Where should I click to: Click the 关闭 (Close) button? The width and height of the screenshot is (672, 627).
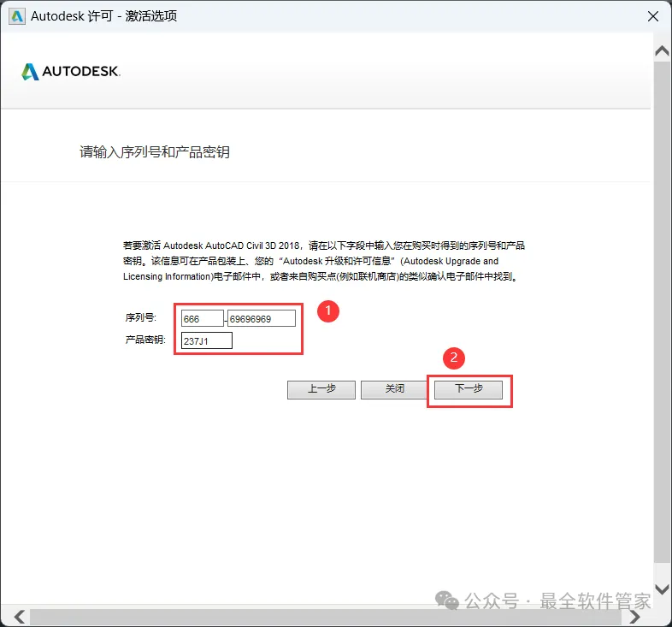(x=394, y=389)
